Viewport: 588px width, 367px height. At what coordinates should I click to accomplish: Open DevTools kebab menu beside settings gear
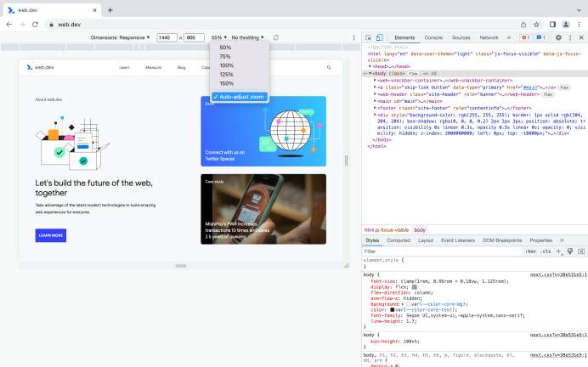click(570, 37)
